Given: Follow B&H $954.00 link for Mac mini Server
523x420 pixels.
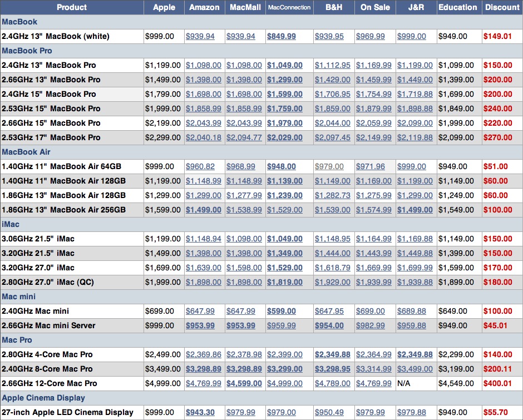Looking at the screenshot, I should (x=329, y=325).
